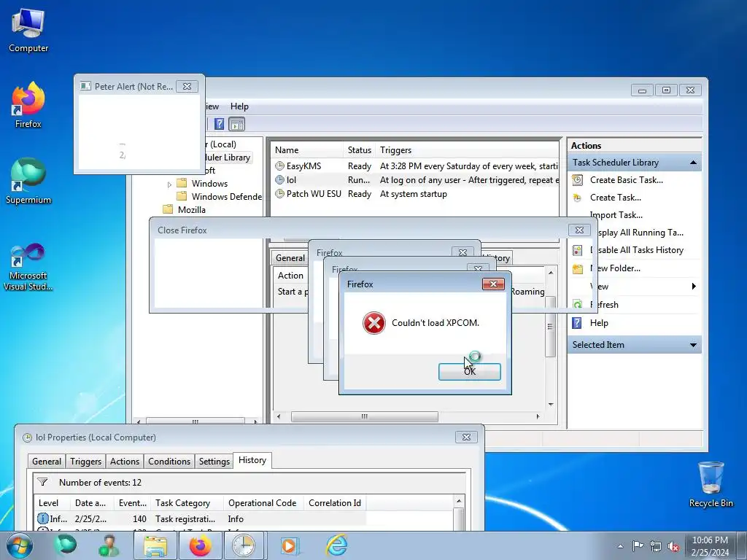This screenshot has height=560, width=747.
Task: Click Create Task in Actions pane
Action: click(615, 198)
